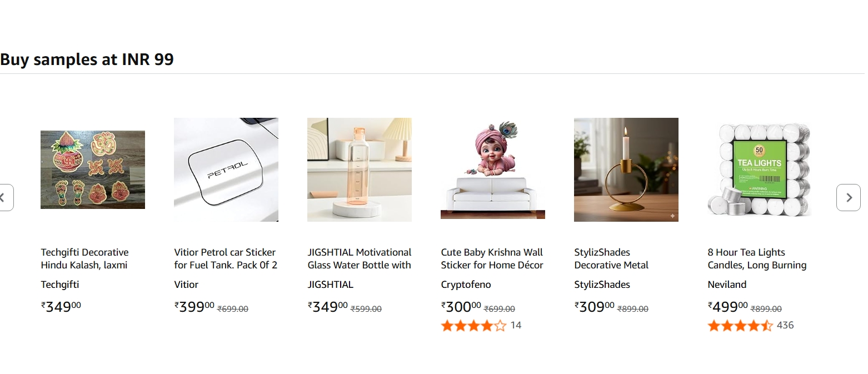Click the 14 reviews link for Baby Krishna sticker
Screen dimensions: 868x374
[517, 325]
